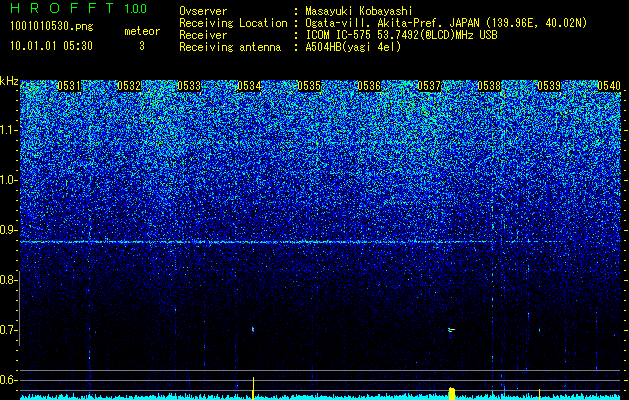Select the filename 1001010530.png
629x400 pixels.
52,26
